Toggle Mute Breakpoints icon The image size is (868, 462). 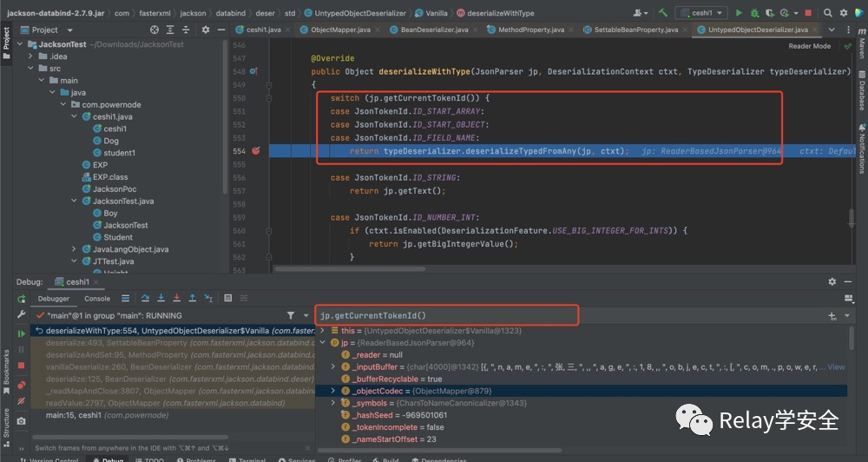(21, 401)
